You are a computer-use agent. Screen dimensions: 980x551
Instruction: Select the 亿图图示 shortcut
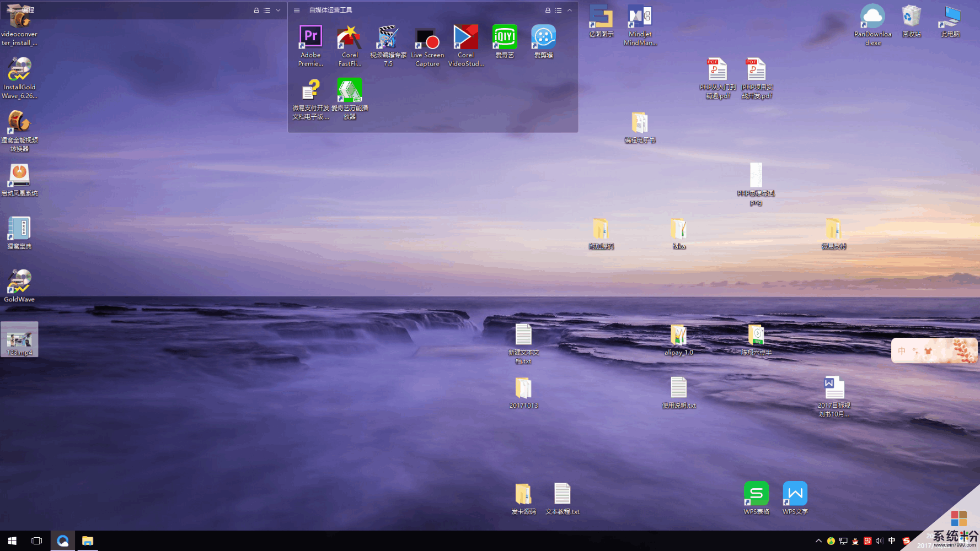[x=601, y=20]
